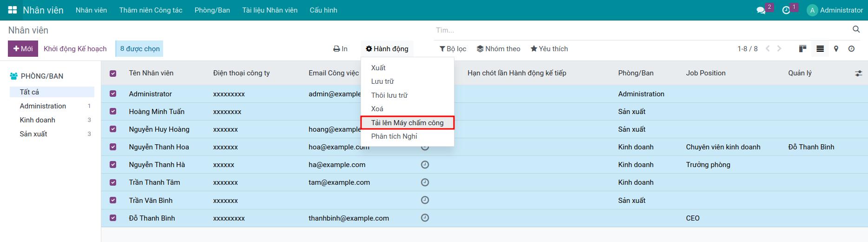Switch to Kanban view
Image resolution: width=868 pixels, height=242 pixels.
click(x=802, y=49)
